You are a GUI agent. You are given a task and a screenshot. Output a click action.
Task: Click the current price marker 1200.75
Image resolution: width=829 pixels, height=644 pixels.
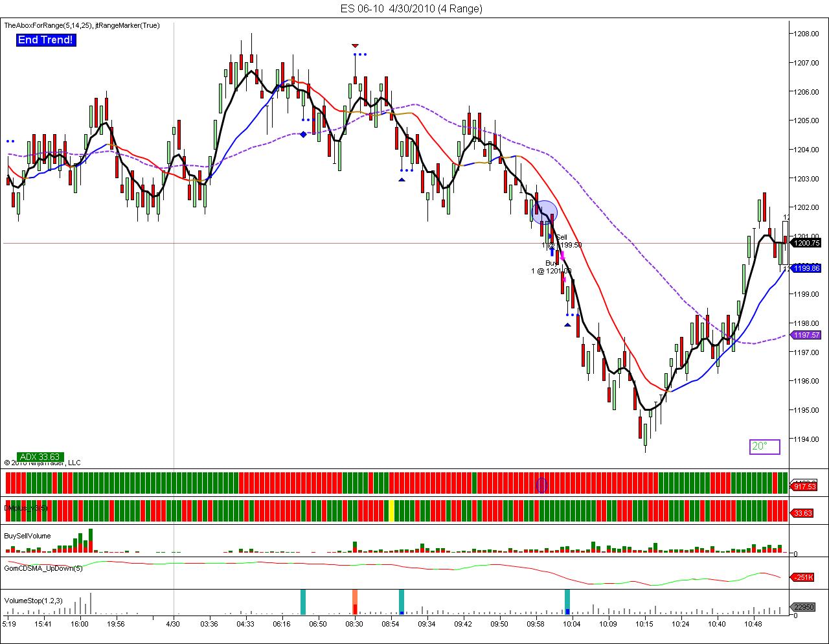[806, 243]
